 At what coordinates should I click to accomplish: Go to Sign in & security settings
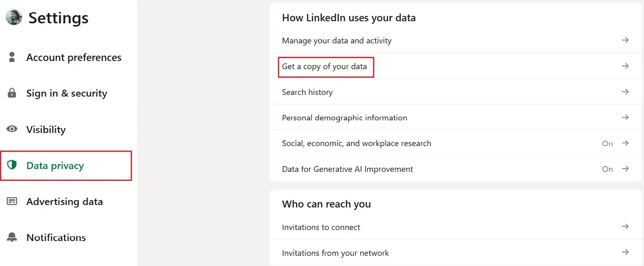tap(66, 93)
